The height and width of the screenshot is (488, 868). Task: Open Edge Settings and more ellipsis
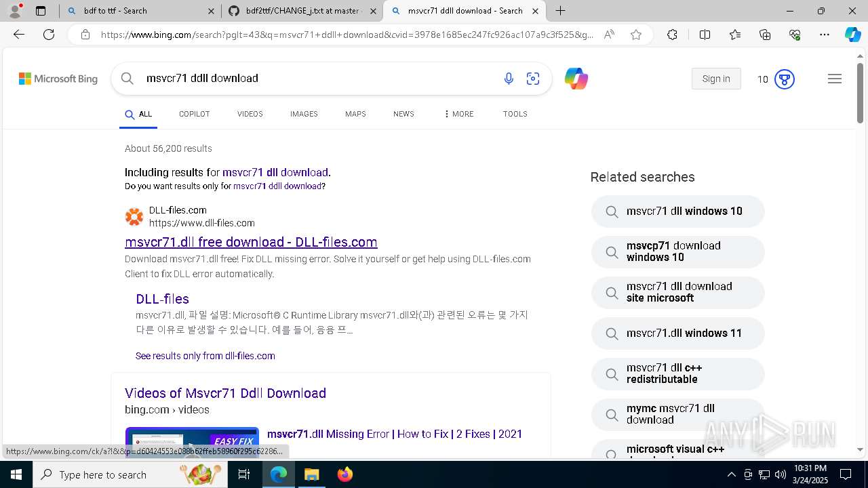point(825,35)
